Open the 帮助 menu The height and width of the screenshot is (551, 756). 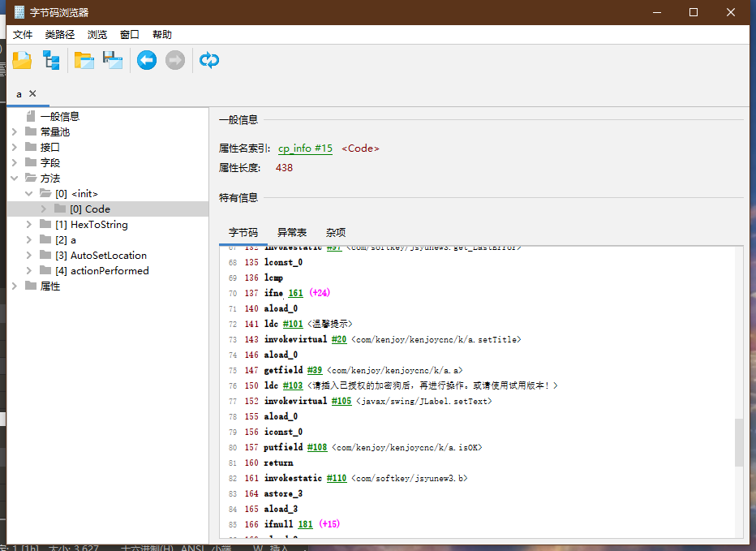click(162, 35)
